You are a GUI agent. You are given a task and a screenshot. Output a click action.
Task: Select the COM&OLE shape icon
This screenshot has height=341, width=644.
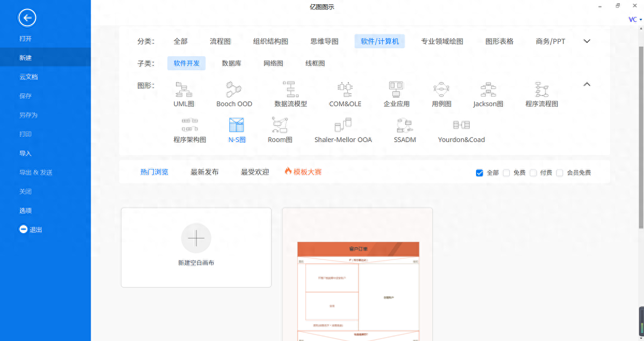(x=345, y=89)
